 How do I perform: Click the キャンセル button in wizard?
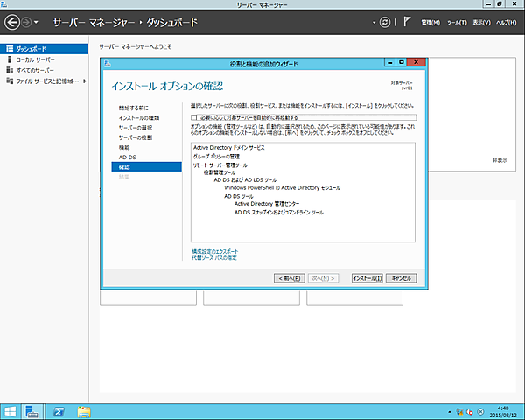[x=401, y=277]
